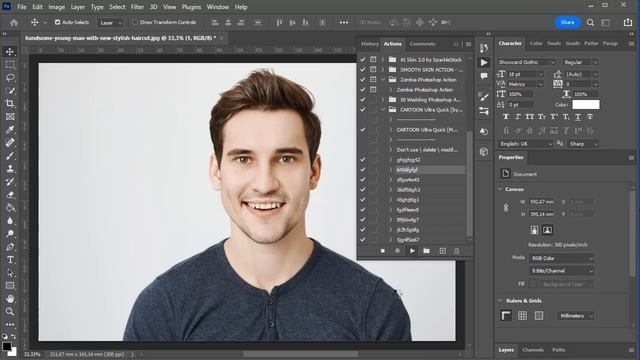The height and width of the screenshot is (360, 640).
Task: Open the search magnifier in the options bar
Action: (x=590, y=22)
